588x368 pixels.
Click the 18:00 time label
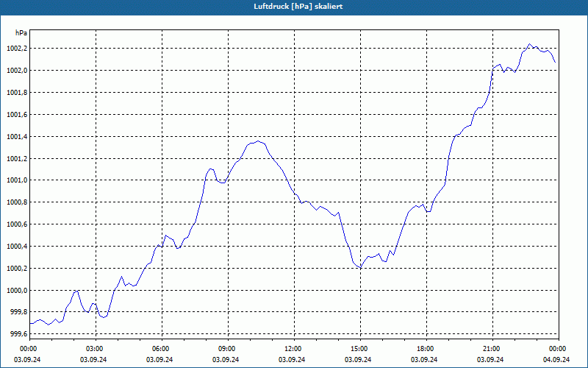click(x=427, y=349)
